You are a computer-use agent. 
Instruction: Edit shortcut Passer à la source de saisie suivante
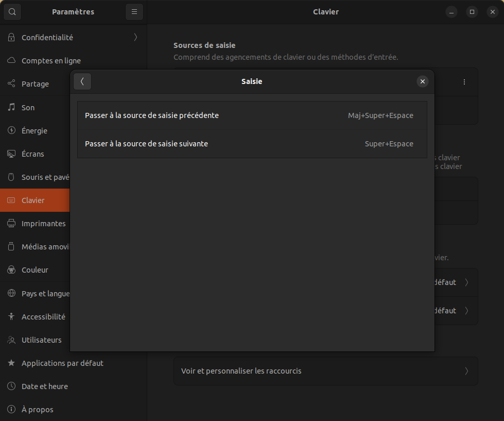[x=252, y=144]
